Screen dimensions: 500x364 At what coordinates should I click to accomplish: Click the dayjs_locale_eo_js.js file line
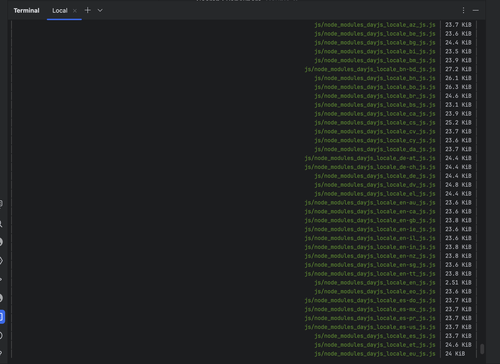[x=375, y=291]
